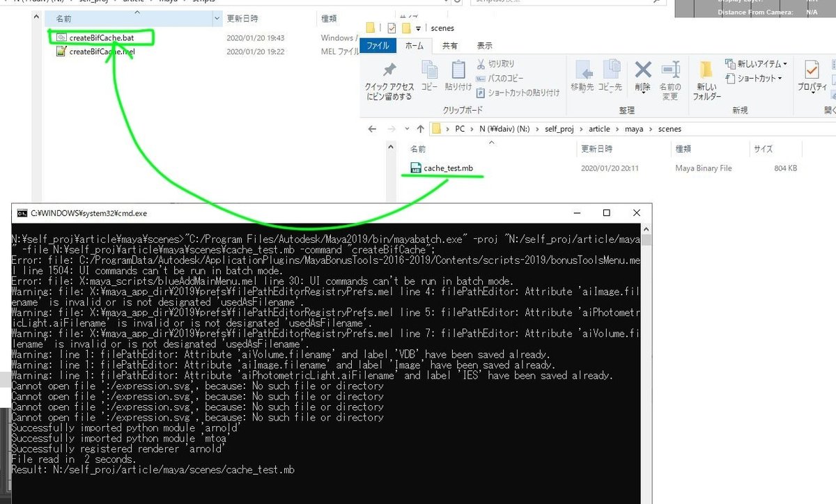Sort by Date Modified (更新日時) in scripts window
Image resolution: width=836 pixels, height=504 pixels.
click(x=242, y=18)
